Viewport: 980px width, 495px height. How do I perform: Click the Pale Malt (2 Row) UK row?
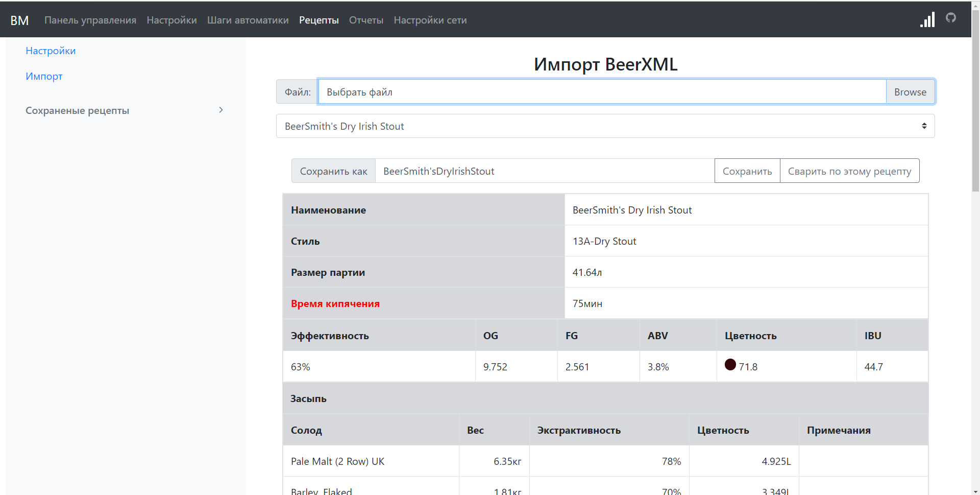coord(605,461)
